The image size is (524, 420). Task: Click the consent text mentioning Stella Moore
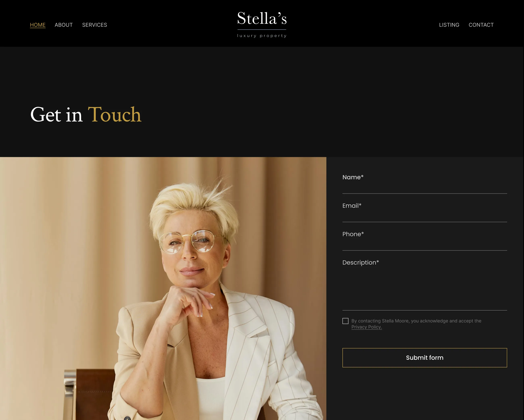click(x=416, y=324)
